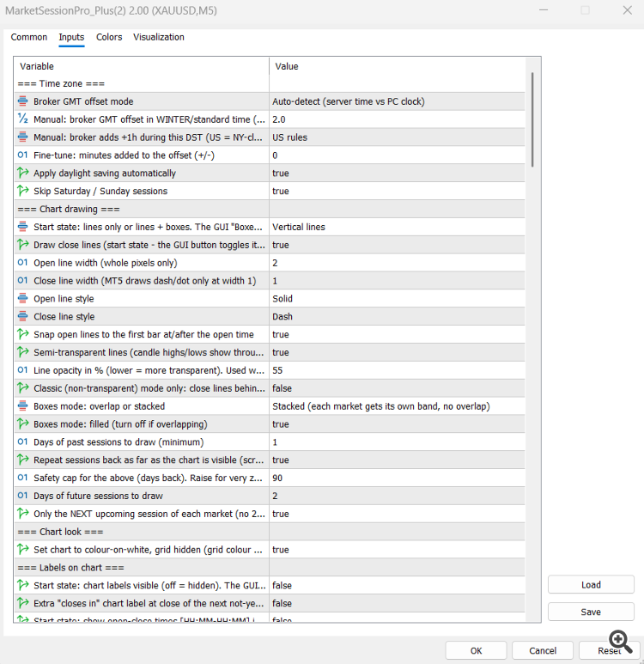Click the enum icon beside Broker GMT offset mode
The width and height of the screenshot is (644, 664).
(23, 101)
